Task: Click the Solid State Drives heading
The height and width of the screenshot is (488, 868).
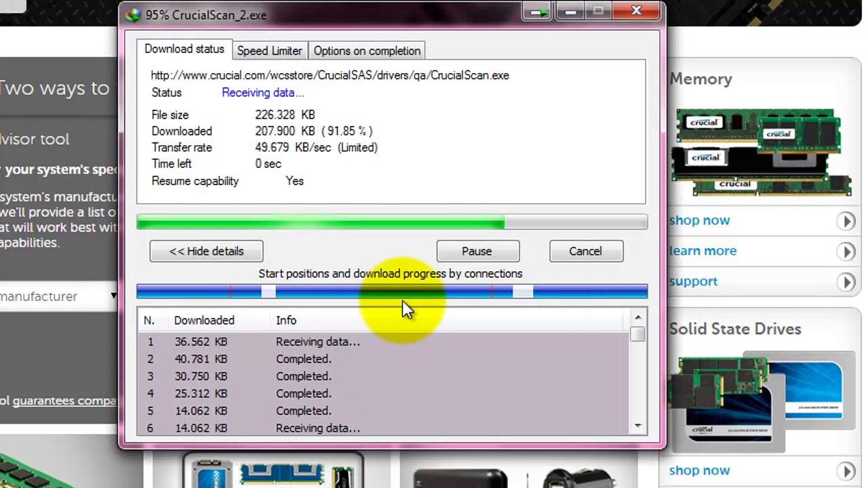Action: tap(735, 329)
